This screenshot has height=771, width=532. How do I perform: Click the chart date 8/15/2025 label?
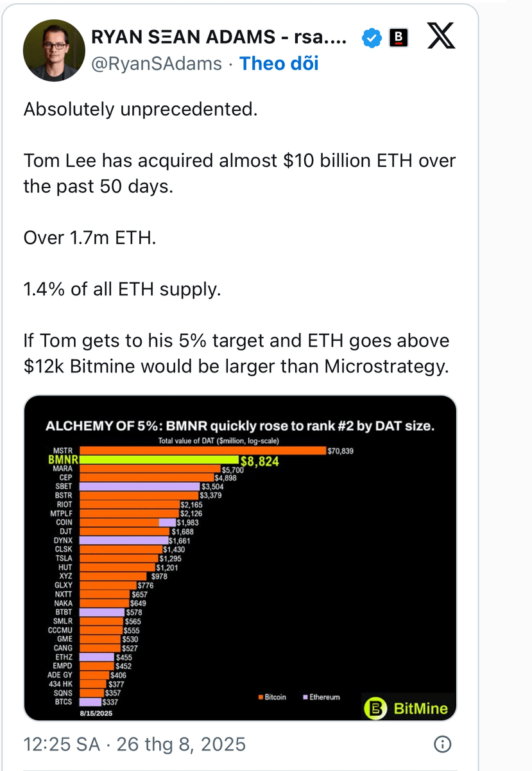[x=95, y=713]
